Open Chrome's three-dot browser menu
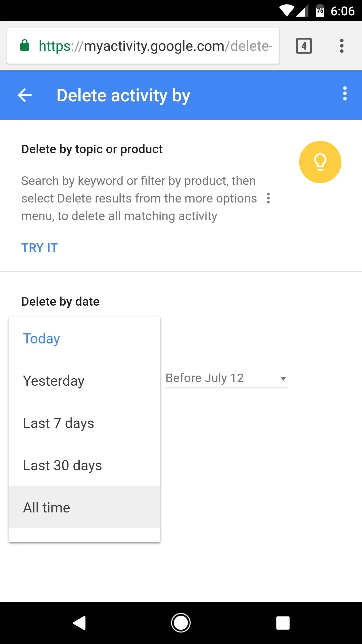 (x=341, y=46)
